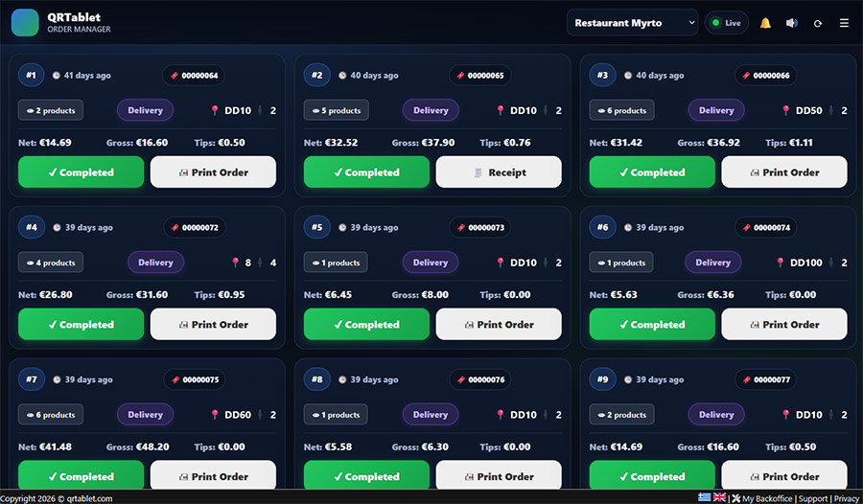Mark order 00000076 as Completed
863x504 pixels.
coord(366,475)
